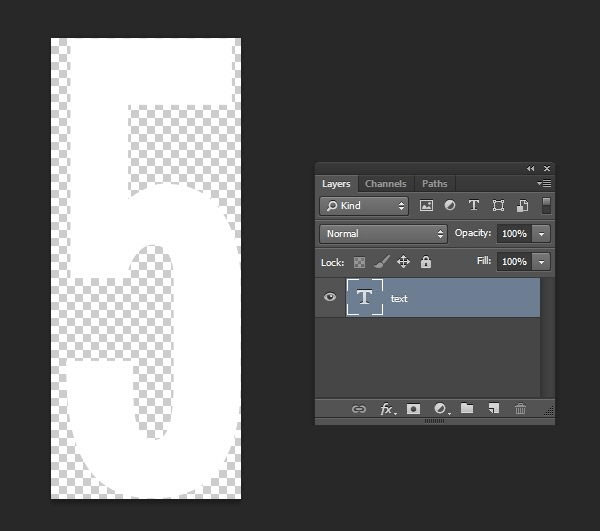Hide the text layer with eye icon
The image size is (600, 531).
[x=330, y=298]
